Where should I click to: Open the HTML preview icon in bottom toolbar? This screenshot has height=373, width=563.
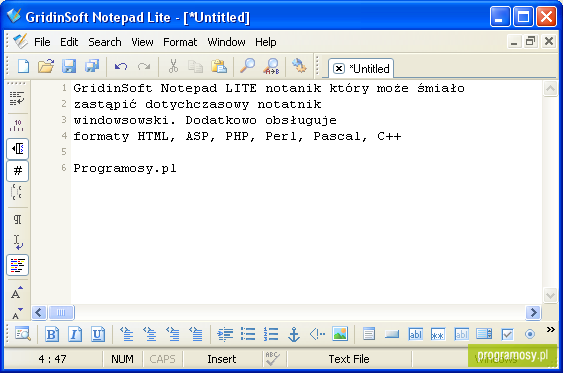point(23,334)
